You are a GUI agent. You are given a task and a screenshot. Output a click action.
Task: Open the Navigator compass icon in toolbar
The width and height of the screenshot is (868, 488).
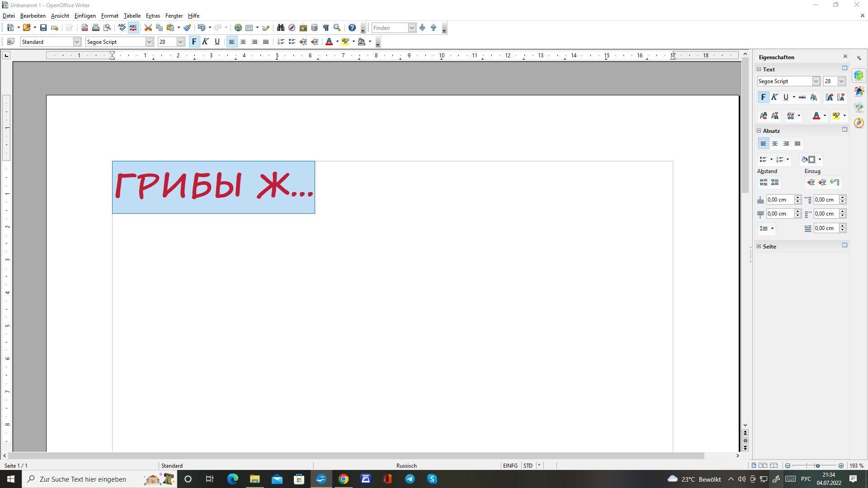(292, 28)
